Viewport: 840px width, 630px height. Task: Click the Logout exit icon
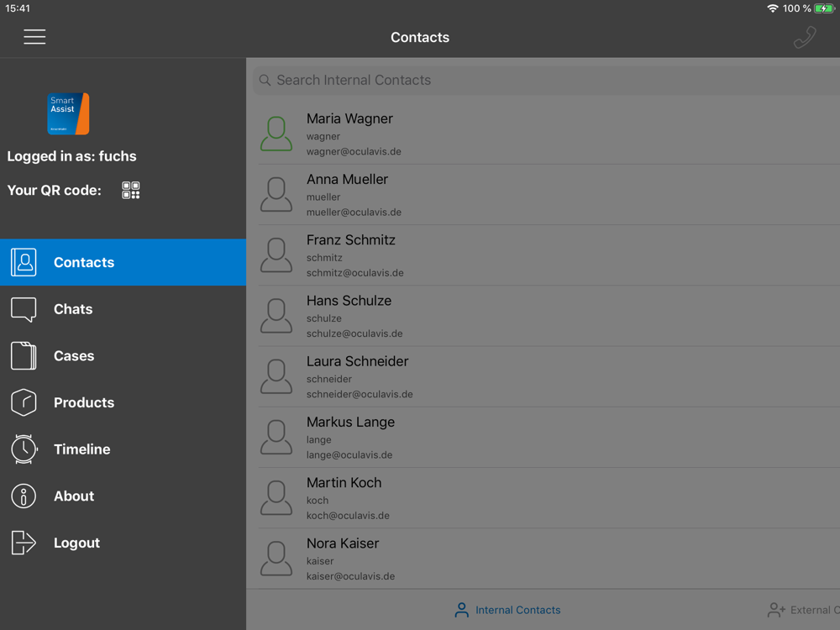pos(24,543)
